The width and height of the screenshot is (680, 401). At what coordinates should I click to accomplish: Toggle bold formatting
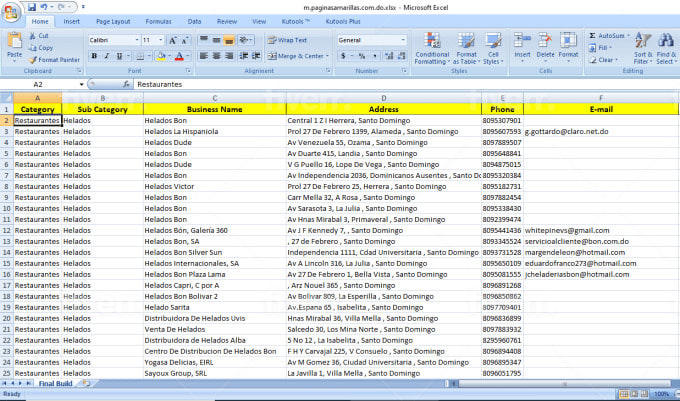[x=94, y=56]
